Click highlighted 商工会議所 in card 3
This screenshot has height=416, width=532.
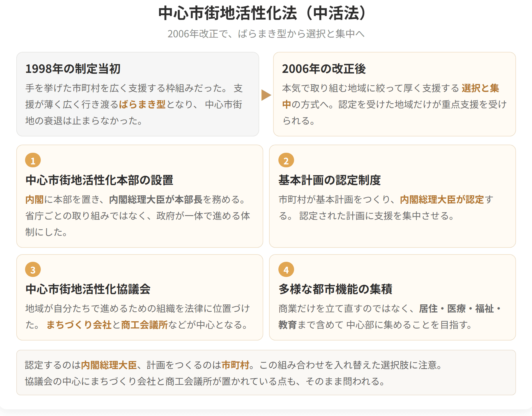click(144, 325)
